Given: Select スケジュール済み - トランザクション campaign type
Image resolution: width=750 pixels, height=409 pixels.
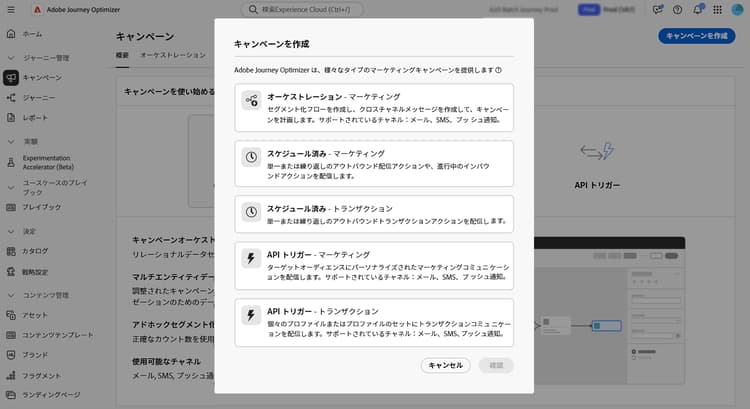Looking at the screenshot, I should coord(374,214).
